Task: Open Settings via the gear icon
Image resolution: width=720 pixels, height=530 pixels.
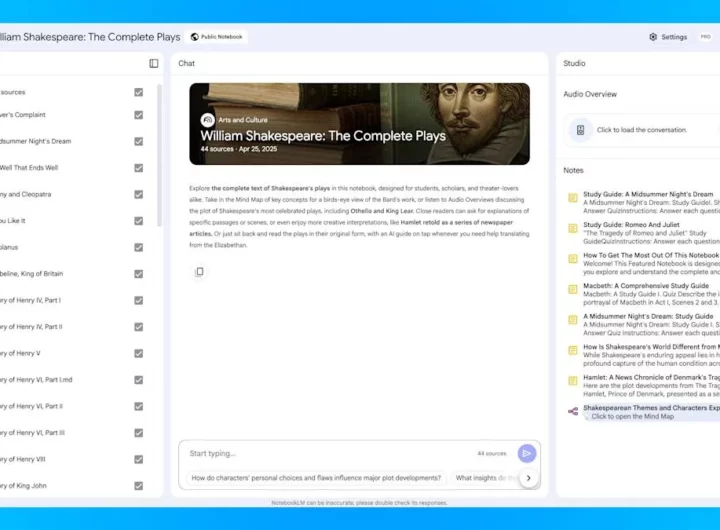Action: tap(653, 37)
